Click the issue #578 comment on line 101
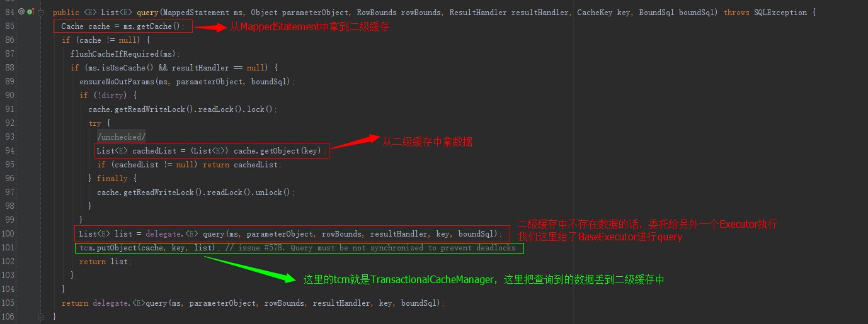 click(370, 248)
